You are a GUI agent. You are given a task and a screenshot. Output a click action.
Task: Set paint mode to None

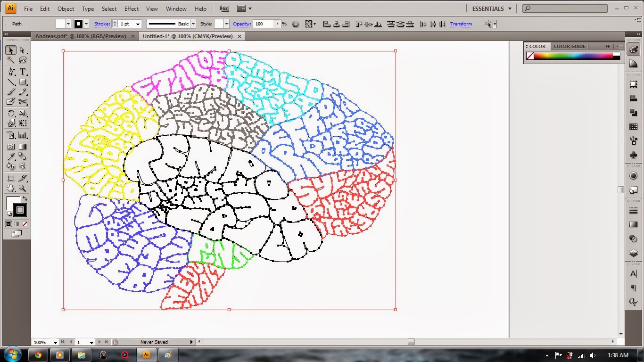[x=25, y=224]
